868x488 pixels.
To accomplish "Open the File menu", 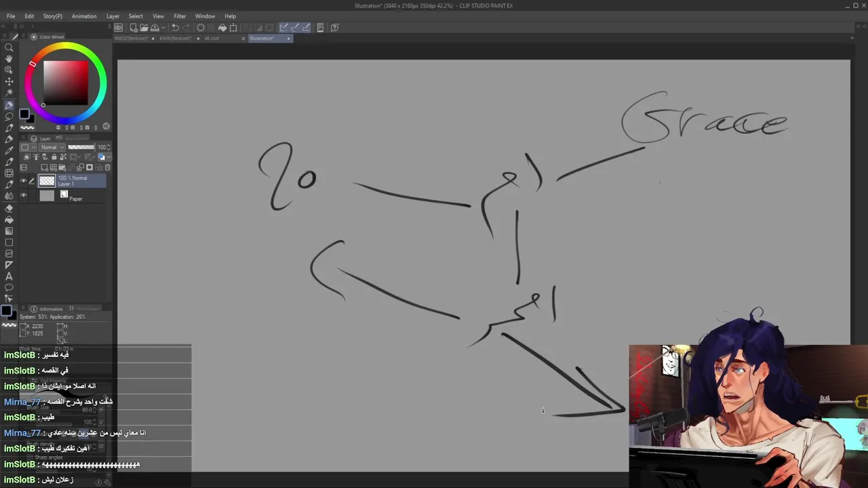I will (x=11, y=16).
